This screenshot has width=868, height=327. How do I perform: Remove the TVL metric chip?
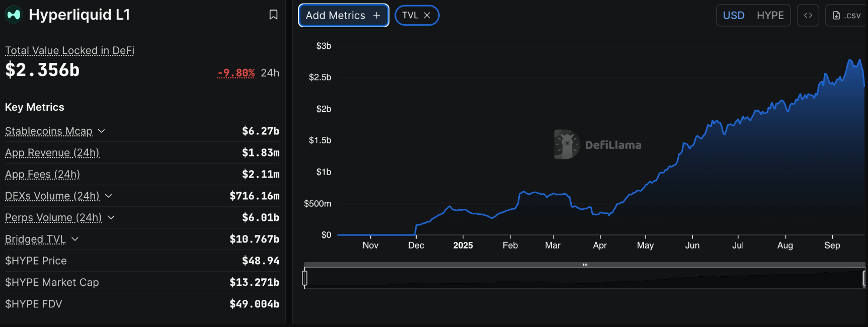tap(427, 16)
